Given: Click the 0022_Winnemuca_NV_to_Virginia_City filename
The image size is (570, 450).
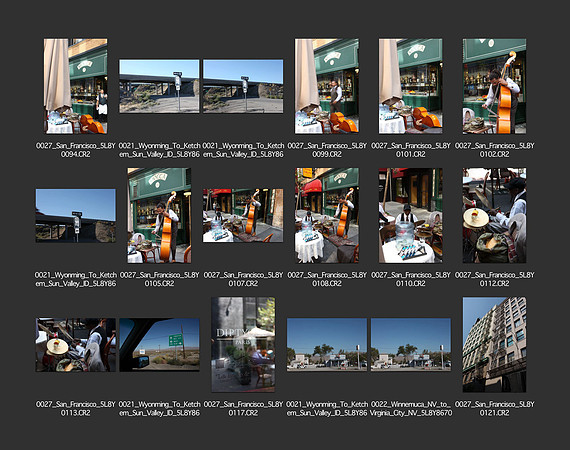Looking at the screenshot, I should 411,408.
